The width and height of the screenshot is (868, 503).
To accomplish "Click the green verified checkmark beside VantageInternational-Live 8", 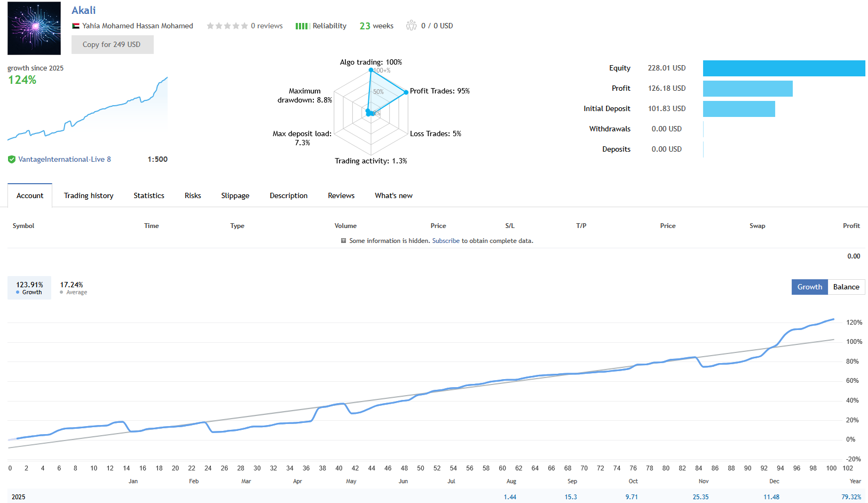I will pos(11,159).
